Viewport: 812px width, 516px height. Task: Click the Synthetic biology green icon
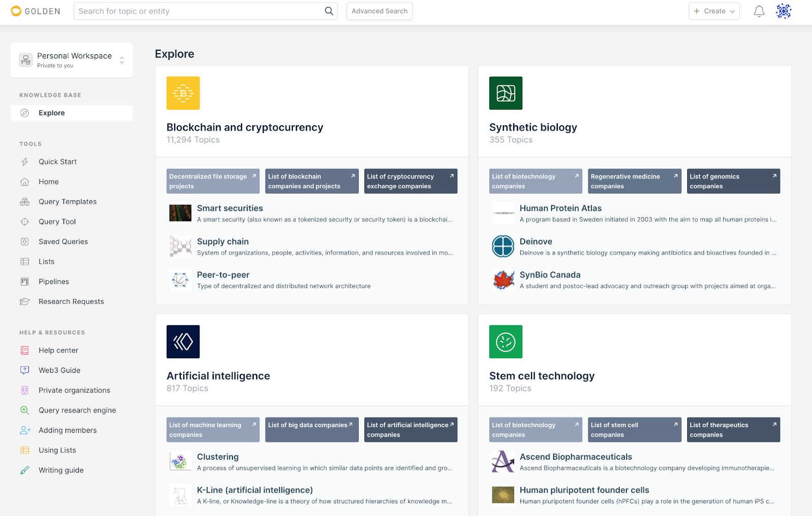[506, 93]
